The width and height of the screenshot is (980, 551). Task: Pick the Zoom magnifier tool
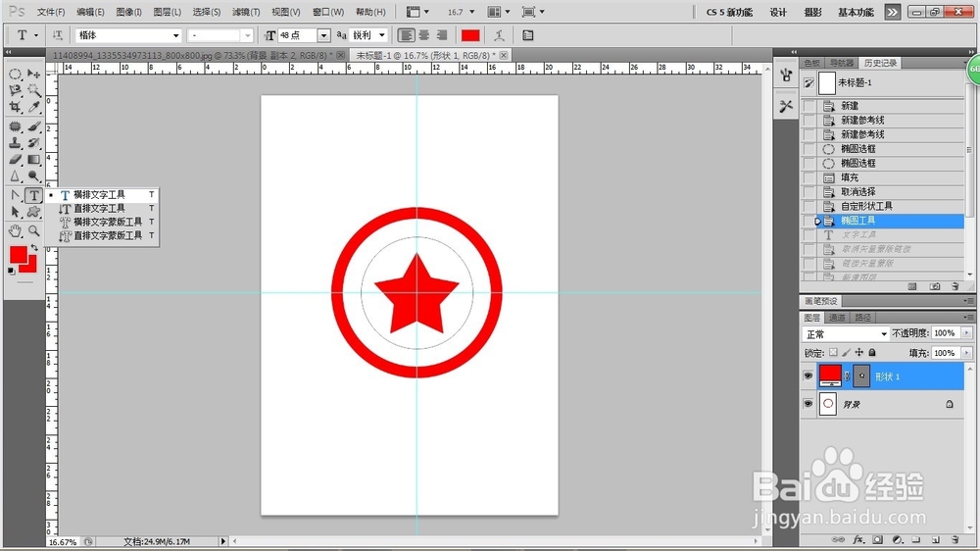[x=33, y=230]
